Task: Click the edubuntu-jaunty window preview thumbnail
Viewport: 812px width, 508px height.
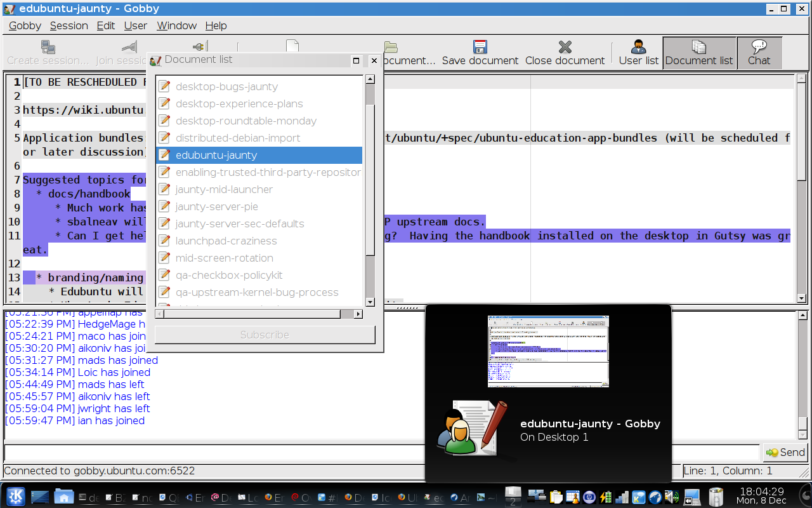Action: click(548, 351)
